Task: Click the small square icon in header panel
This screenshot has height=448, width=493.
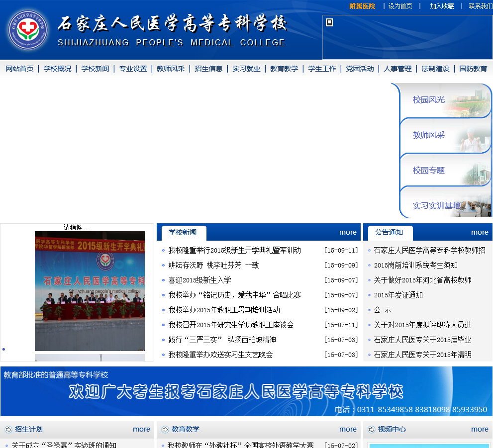Action: (x=329, y=22)
